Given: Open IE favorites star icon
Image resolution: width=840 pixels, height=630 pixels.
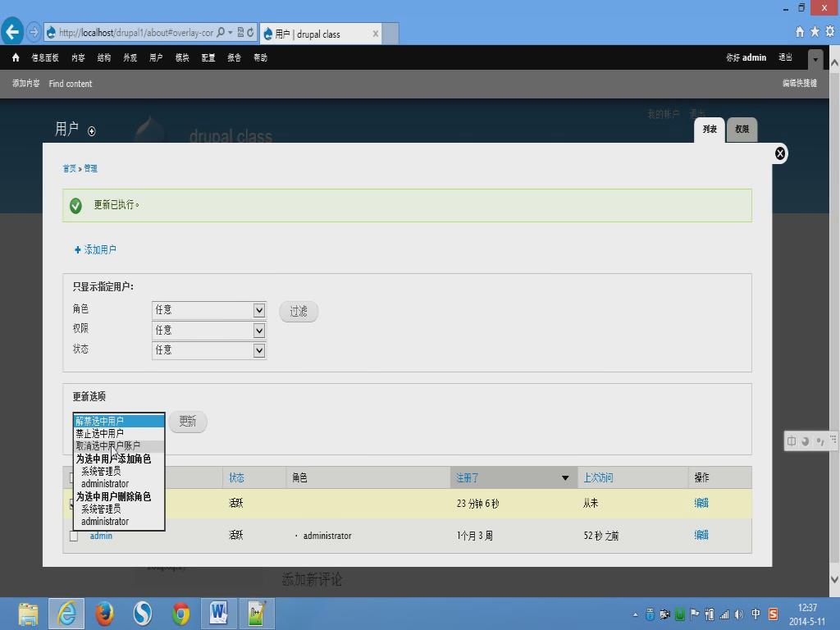Looking at the screenshot, I should click(815, 32).
